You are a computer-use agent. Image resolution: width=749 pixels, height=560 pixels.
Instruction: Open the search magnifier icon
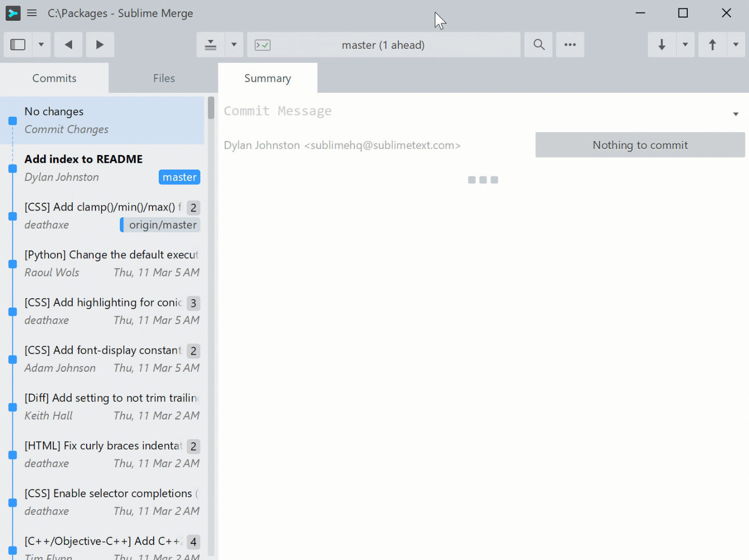pos(539,45)
